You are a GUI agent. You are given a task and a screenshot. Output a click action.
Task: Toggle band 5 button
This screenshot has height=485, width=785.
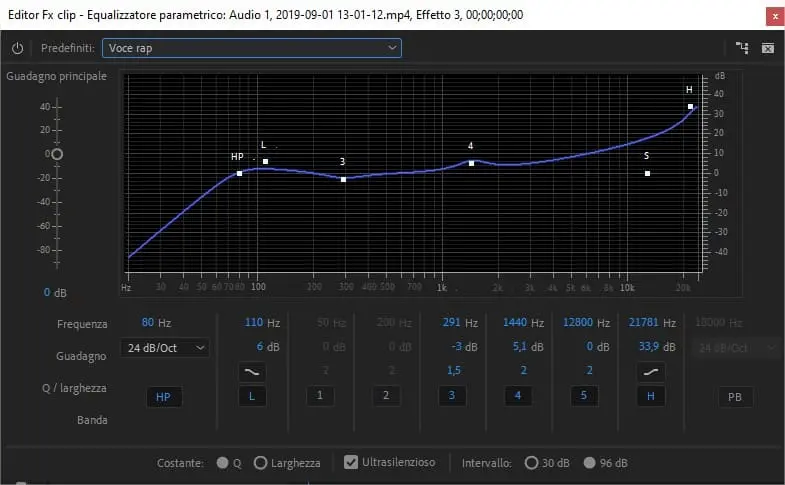click(x=584, y=395)
